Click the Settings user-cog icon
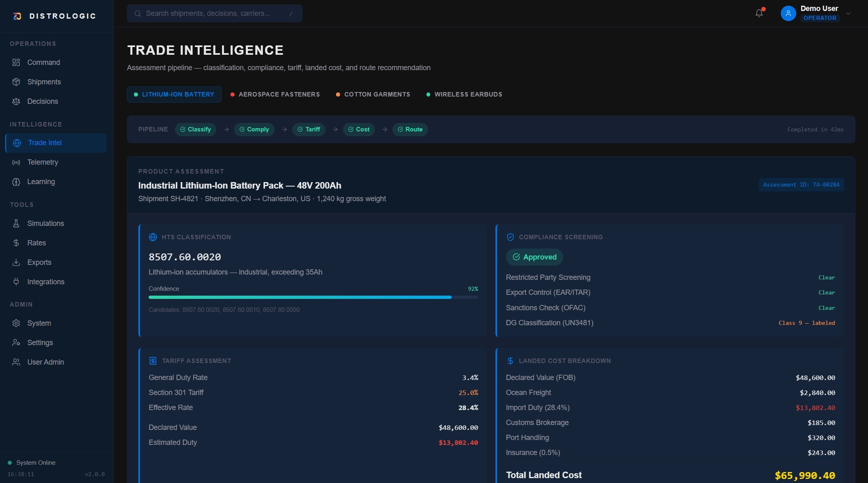This screenshot has height=483, width=868. (x=16, y=343)
